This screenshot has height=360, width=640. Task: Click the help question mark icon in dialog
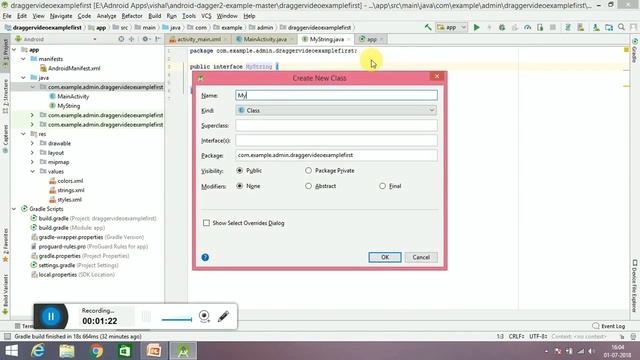click(205, 257)
